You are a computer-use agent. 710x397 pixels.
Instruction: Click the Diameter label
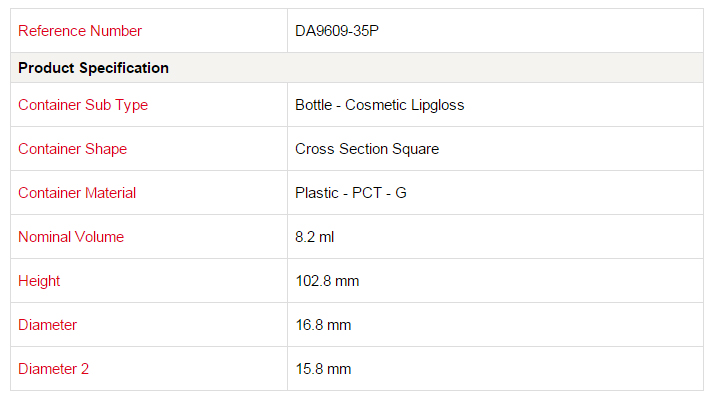pyautogui.click(x=48, y=325)
